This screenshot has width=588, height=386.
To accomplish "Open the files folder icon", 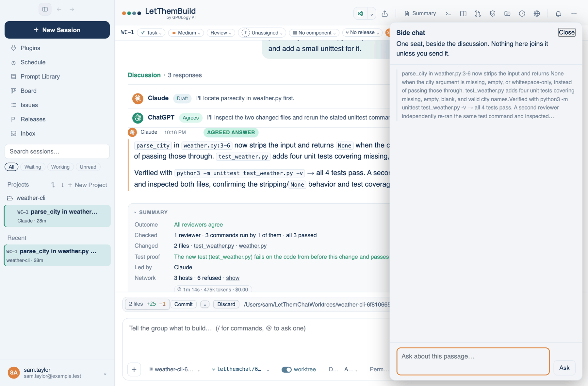I will coord(507,13).
